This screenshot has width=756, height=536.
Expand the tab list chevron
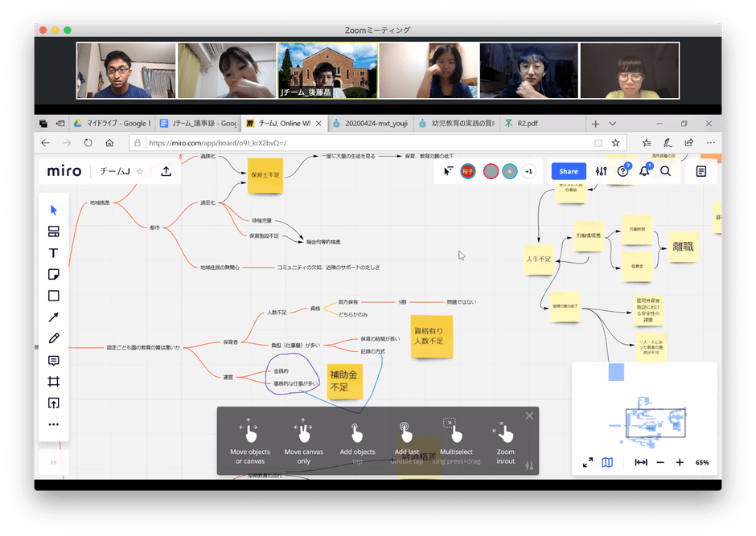[x=612, y=124]
